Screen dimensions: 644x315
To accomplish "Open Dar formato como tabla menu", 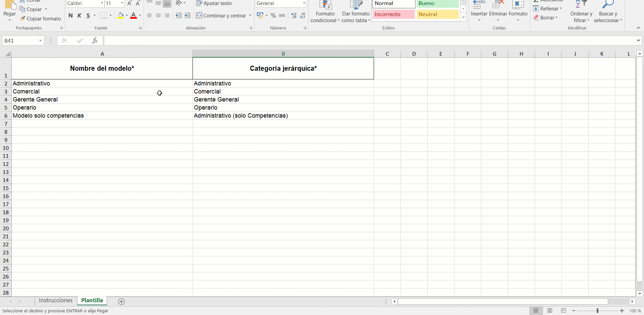I will pyautogui.click(x=356, y=12).
